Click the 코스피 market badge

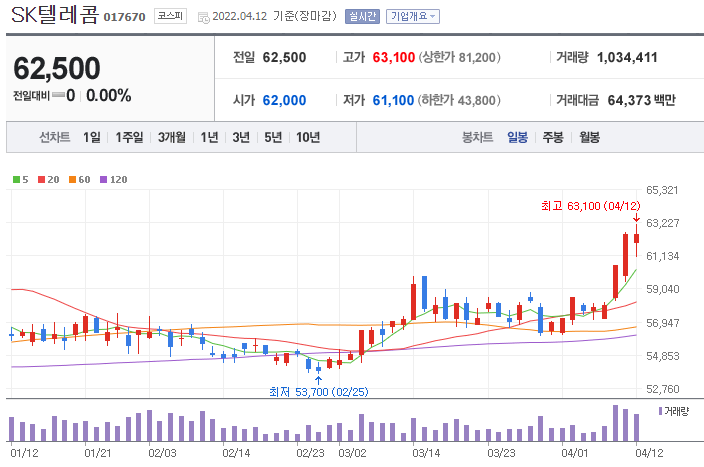click(x=170, y=16)
